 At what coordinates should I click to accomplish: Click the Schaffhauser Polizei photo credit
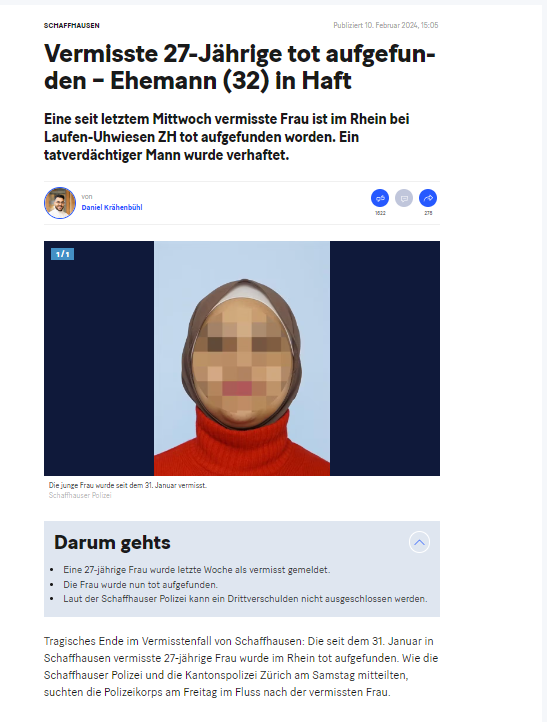[x=80, y=495]
